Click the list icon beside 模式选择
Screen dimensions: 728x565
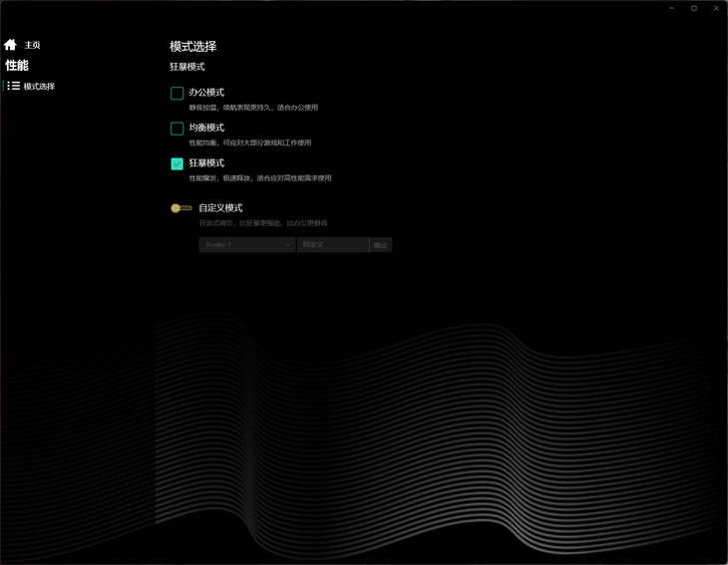tap(14, 86)
